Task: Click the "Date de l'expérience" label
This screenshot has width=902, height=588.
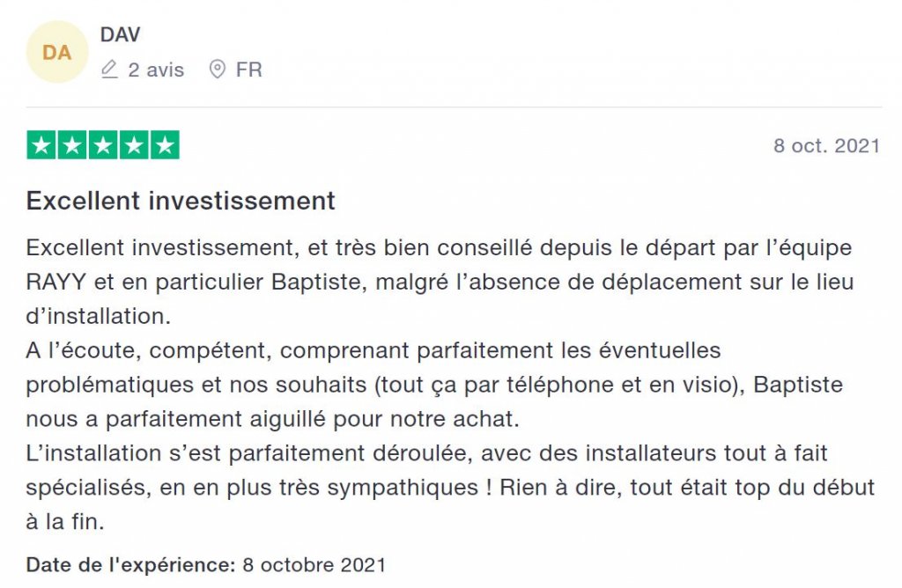Action: click(x=131, y=564)
